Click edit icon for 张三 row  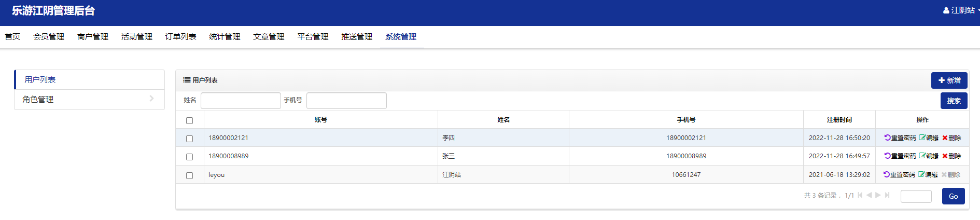922,156
